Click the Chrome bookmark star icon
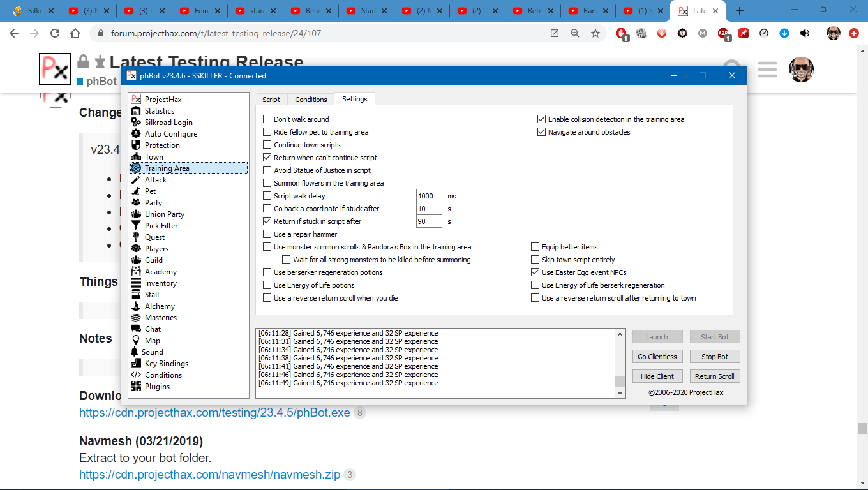This screenshot has height=490, width=868. [595, 34]
